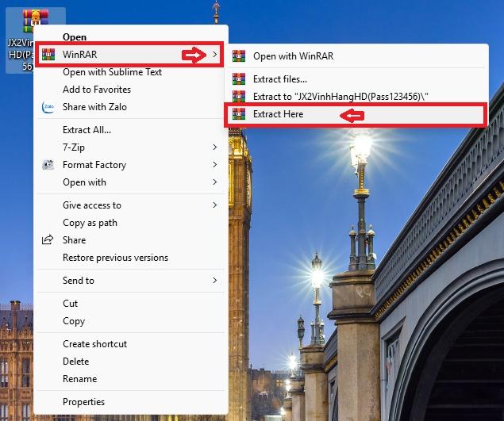The height and width of the screenshot is (421, 504).
Task: Expand the Open with submenu arrow
Action: coord(215,182)
